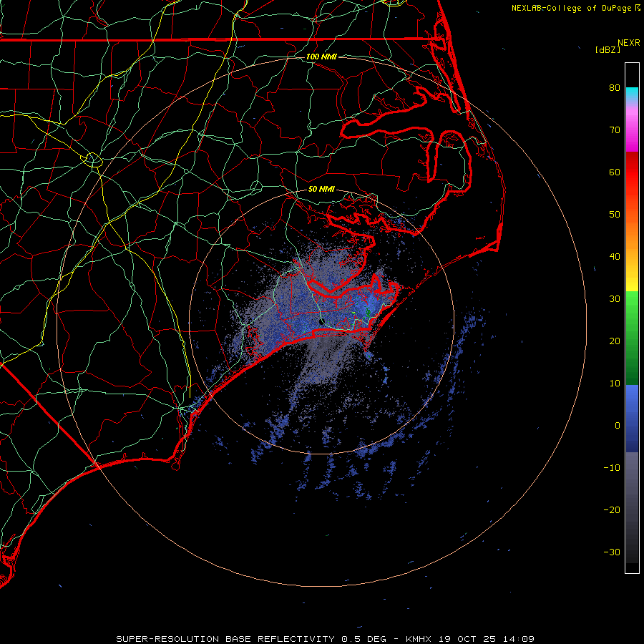Click the NEXR label above the color bar
The height and width of the screenshot is (644, 644).
629,43
